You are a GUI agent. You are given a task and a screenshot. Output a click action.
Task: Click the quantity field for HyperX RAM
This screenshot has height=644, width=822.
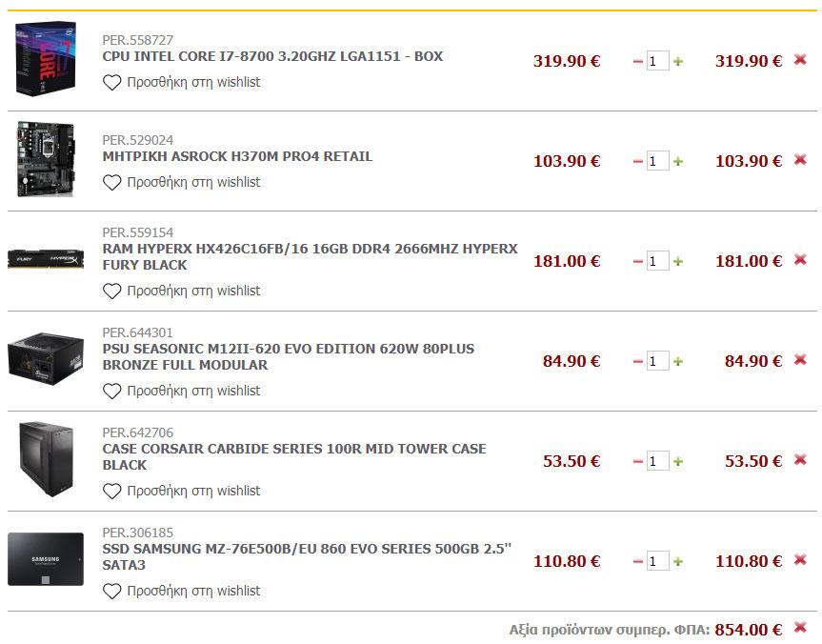coord(657,261)
